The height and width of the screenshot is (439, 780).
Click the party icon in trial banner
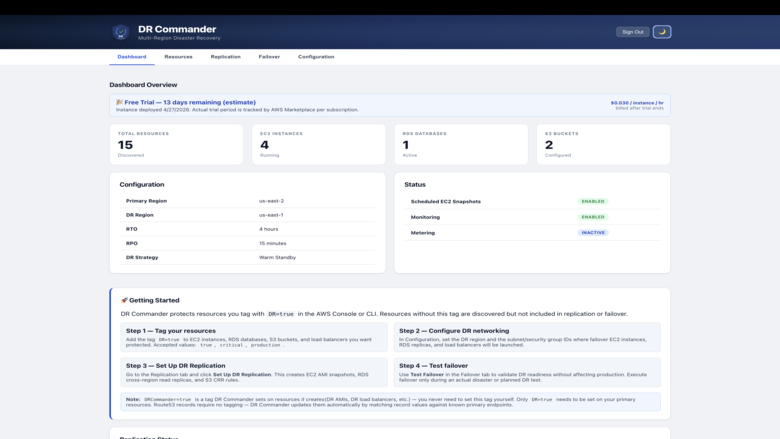coord(119,102)
